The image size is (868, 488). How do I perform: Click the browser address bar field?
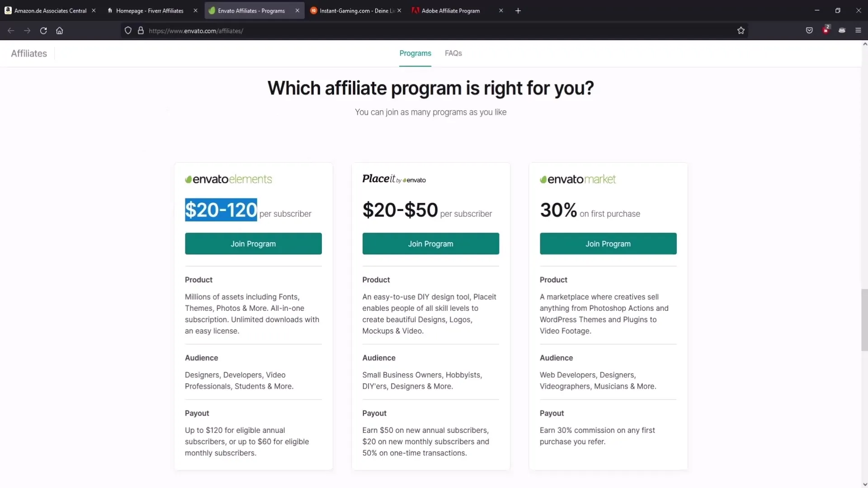click(x=434, y=30)
